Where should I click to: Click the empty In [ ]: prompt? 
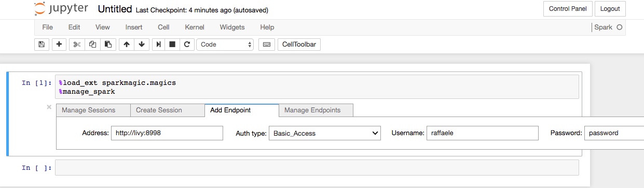coord(36,168)
